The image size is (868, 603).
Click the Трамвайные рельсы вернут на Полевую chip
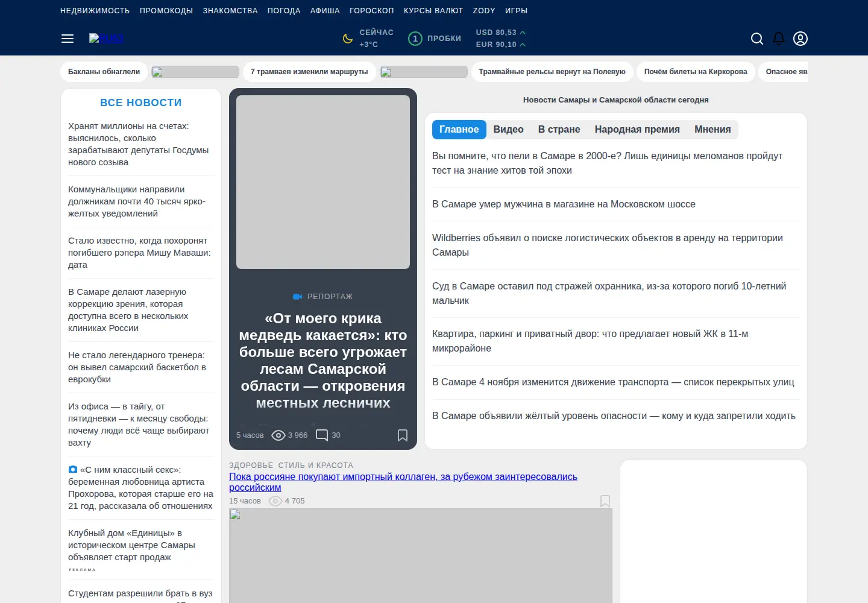click(552, 72)
